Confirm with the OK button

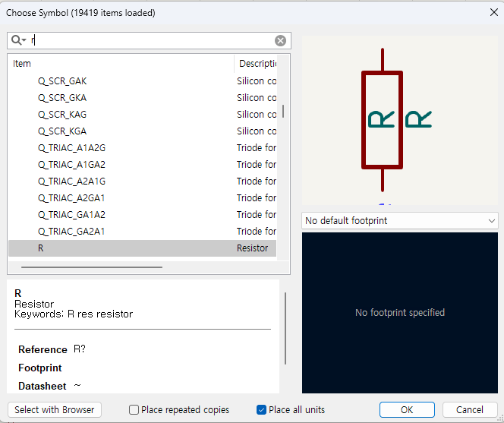pos(407,410)
